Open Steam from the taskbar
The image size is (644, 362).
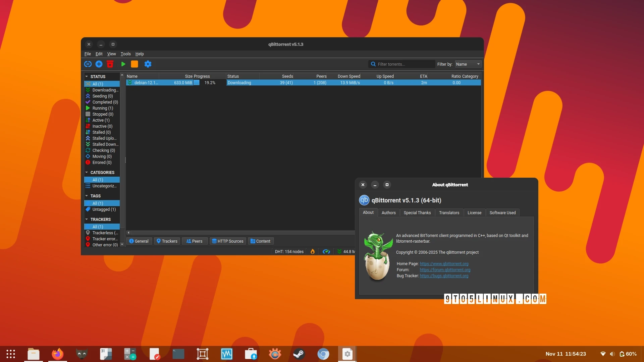tap(299, 354)
